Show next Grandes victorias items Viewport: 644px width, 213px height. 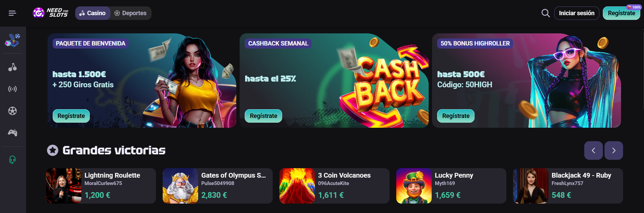(614, 151)
